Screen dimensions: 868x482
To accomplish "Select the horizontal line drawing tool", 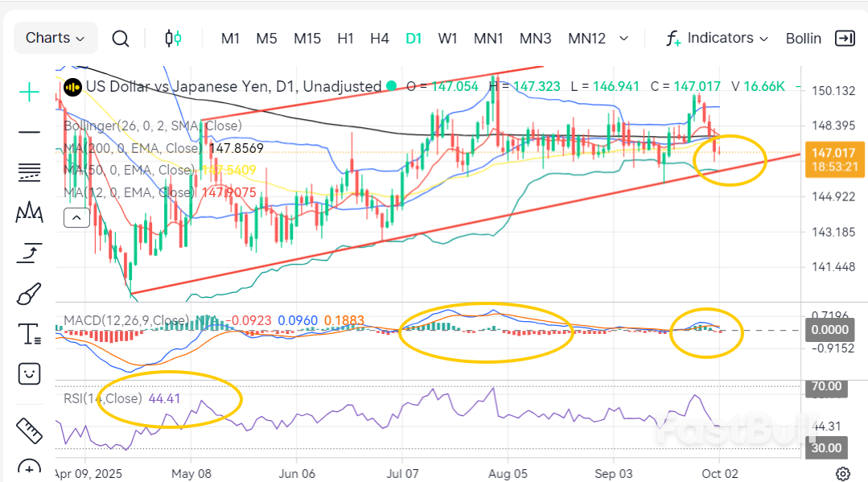I will (29, 133).
